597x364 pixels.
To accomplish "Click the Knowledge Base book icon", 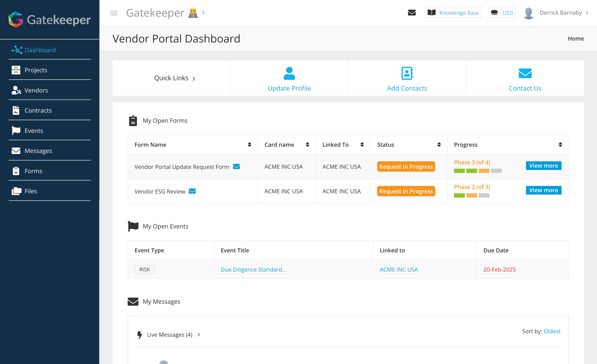I will [431, 13].
